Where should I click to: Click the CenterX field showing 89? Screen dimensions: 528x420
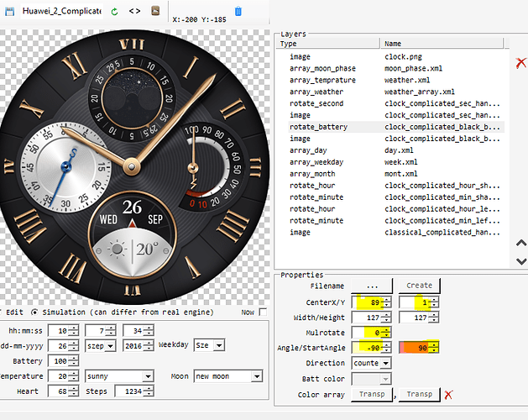click(x=371, y=302)
